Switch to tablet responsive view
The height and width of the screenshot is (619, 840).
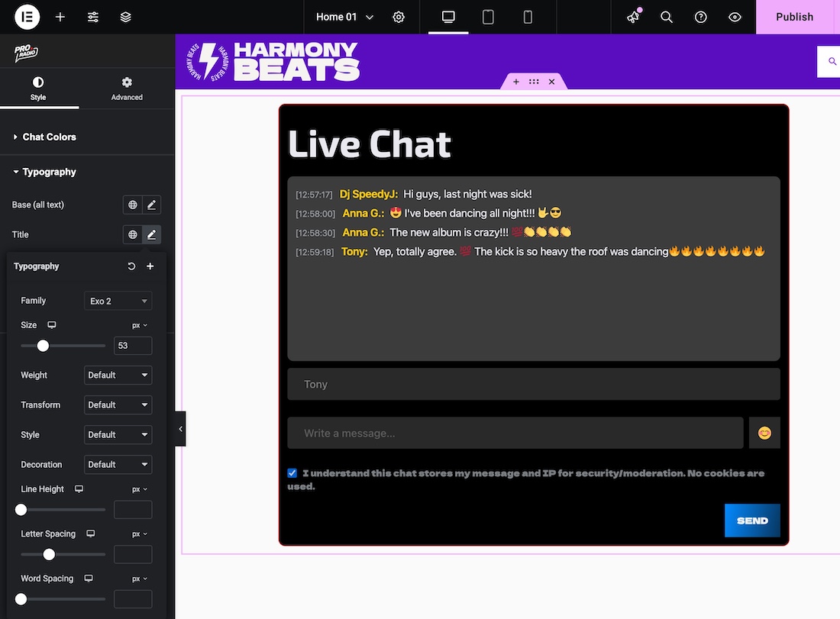tap(488, 17)
